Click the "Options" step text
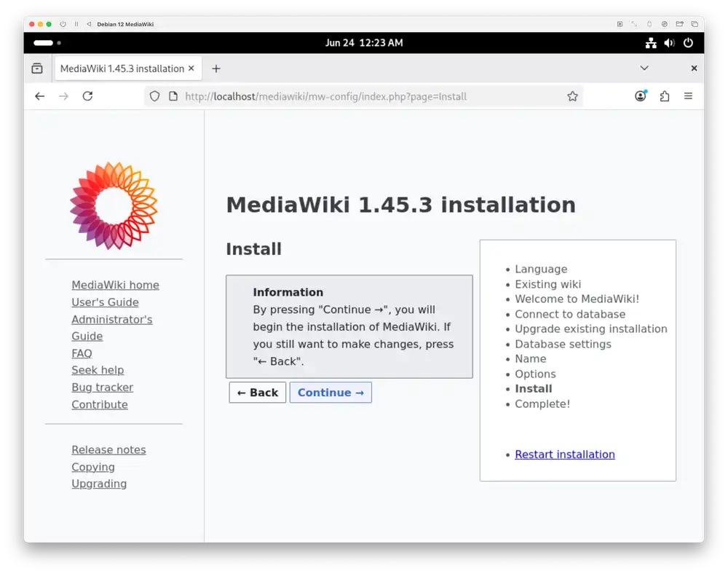 (535, 374)
